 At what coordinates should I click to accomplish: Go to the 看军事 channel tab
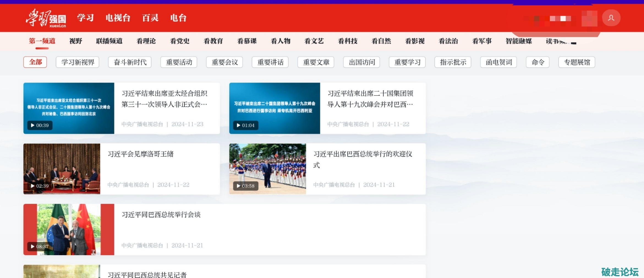click(482, 41)
